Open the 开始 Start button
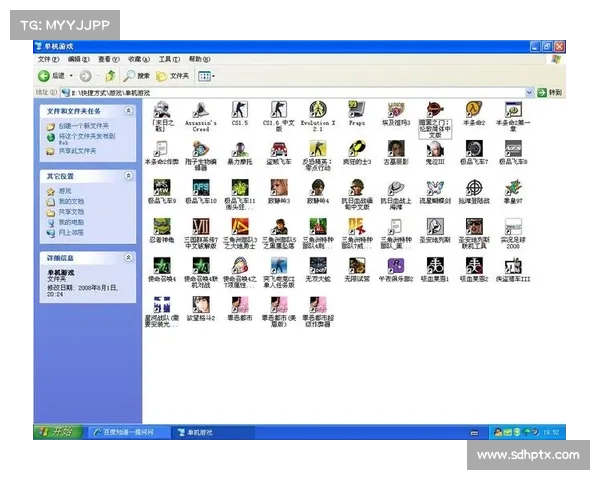The height and width of the screenshot is (480, 600). pos(58,432)
